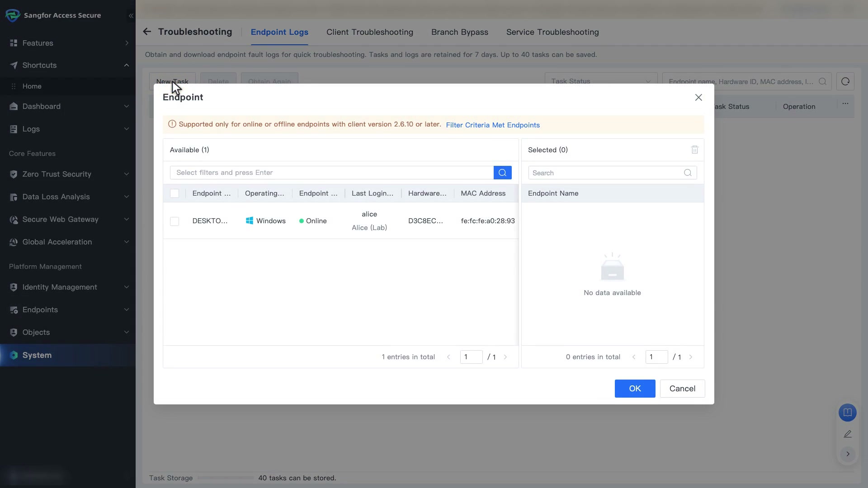868x488 pixels.
Task: Check the select-all checkbox in Available header
Action: (175, 193)
